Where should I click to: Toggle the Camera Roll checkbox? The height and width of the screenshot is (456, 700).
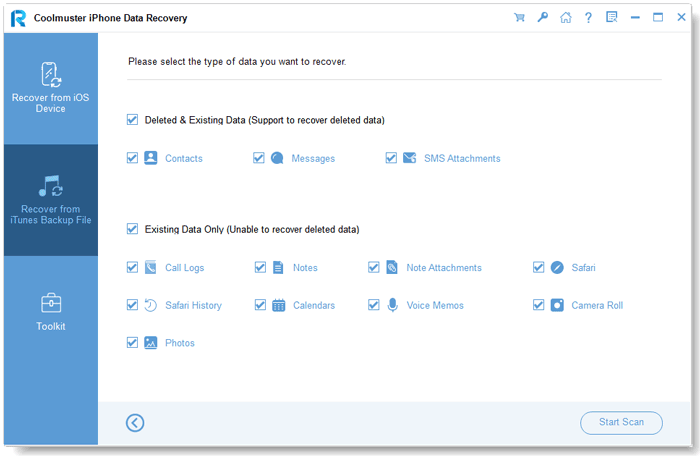pos(538,305)
